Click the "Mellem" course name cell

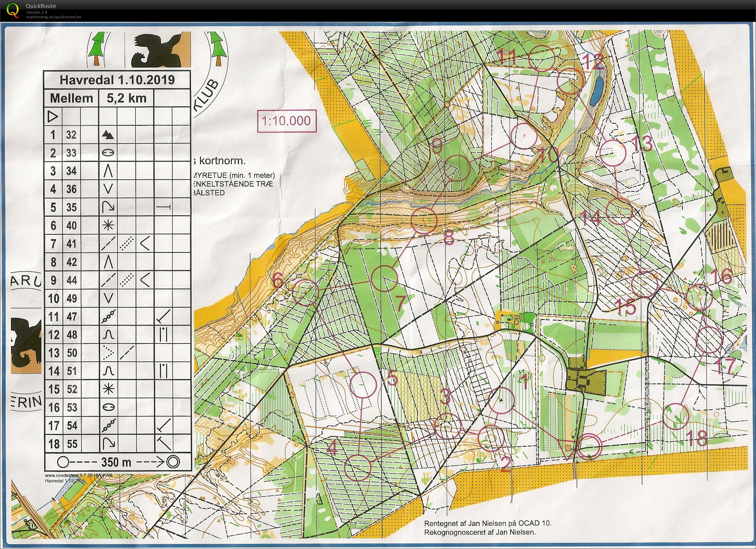[x=71, y=98]
